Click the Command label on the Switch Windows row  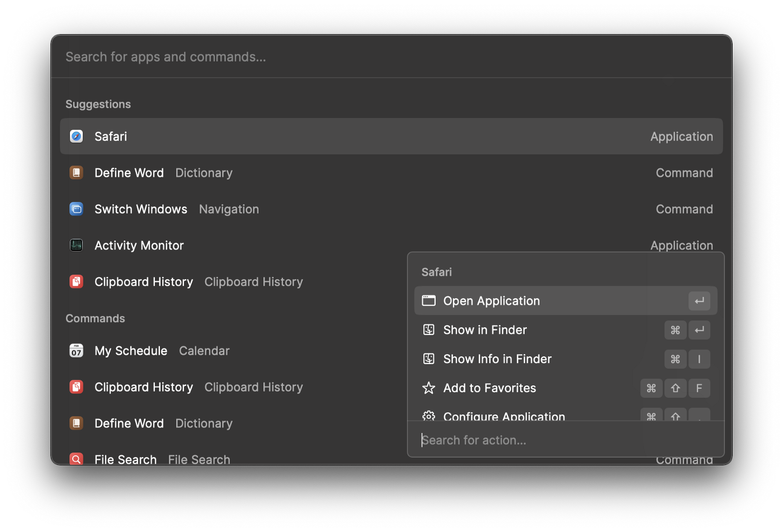(684, 209)
